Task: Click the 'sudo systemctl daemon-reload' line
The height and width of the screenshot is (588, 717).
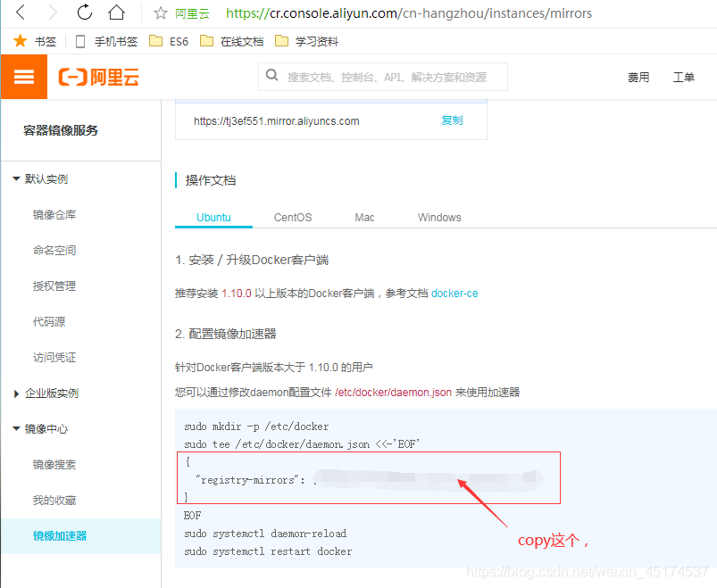Action: coord(265,534)
